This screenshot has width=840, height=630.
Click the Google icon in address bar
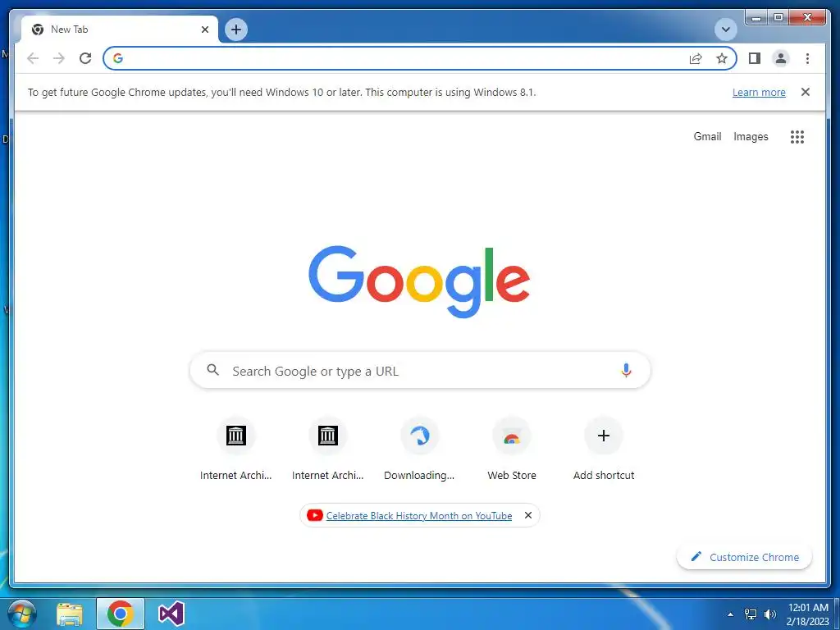pyautogui.click(x=118, y=58)
